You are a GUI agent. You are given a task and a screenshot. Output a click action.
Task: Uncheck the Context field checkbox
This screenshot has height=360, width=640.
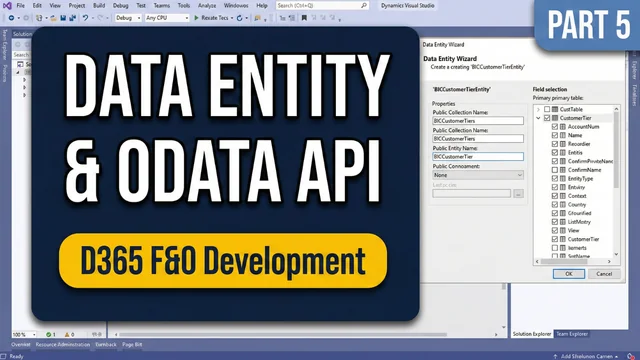pos(555,196)
